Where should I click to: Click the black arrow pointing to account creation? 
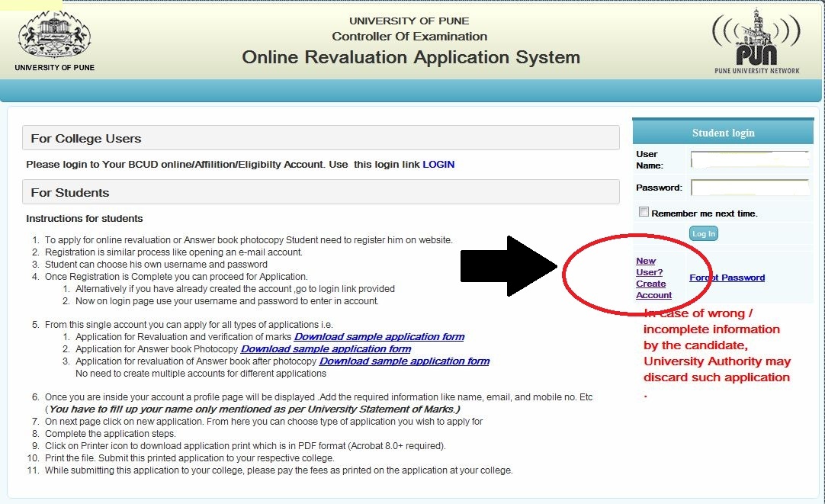point(509,267)
